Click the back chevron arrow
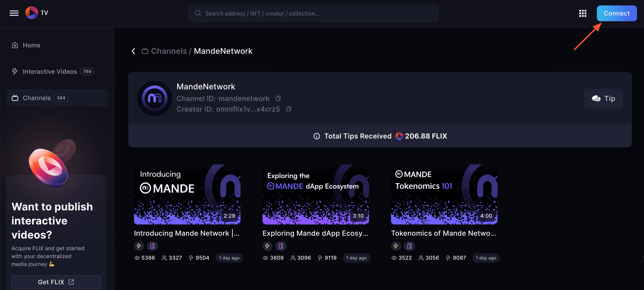This screenshot has height=290, width=644. 133,51
